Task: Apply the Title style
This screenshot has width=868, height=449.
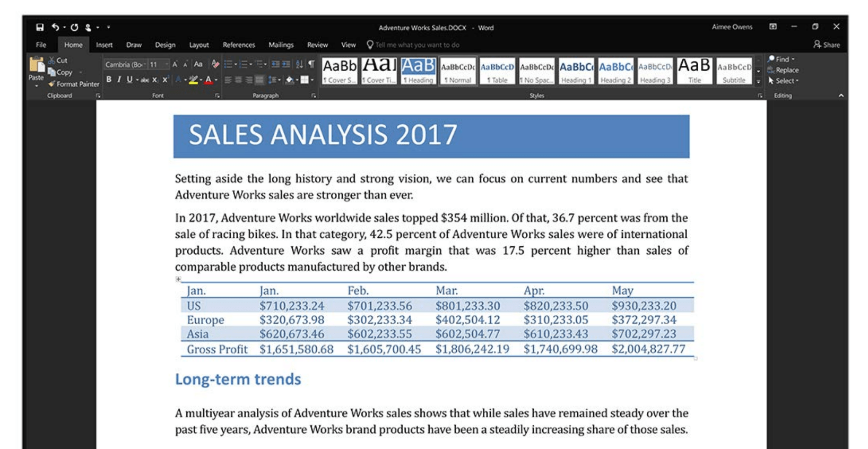Action: 695,71
